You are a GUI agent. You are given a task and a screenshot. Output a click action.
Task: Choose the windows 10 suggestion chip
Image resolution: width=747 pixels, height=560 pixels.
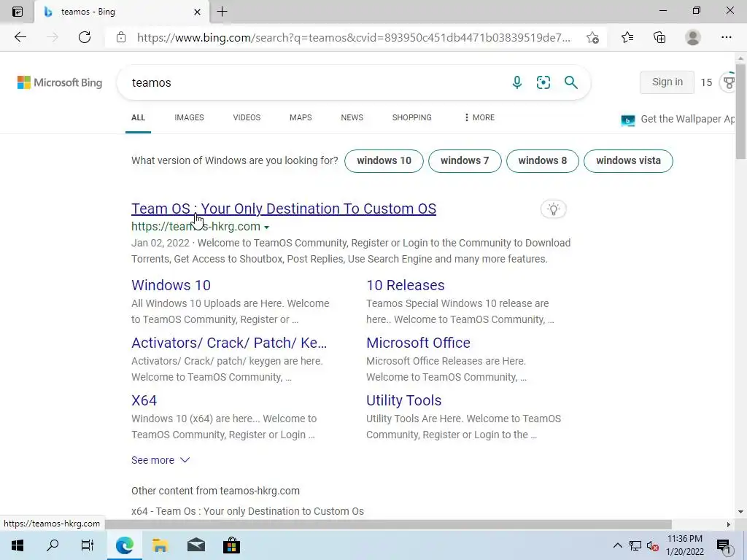384,161
